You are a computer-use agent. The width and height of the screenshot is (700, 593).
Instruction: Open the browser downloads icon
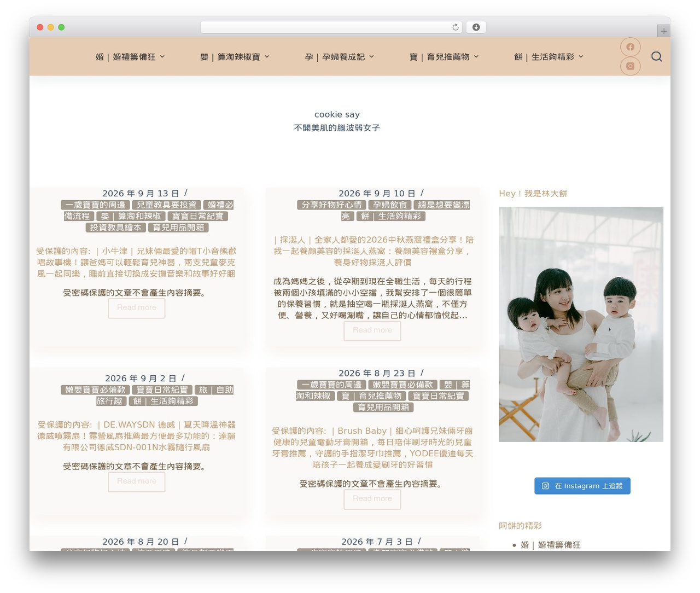click(x=476, y=27)
